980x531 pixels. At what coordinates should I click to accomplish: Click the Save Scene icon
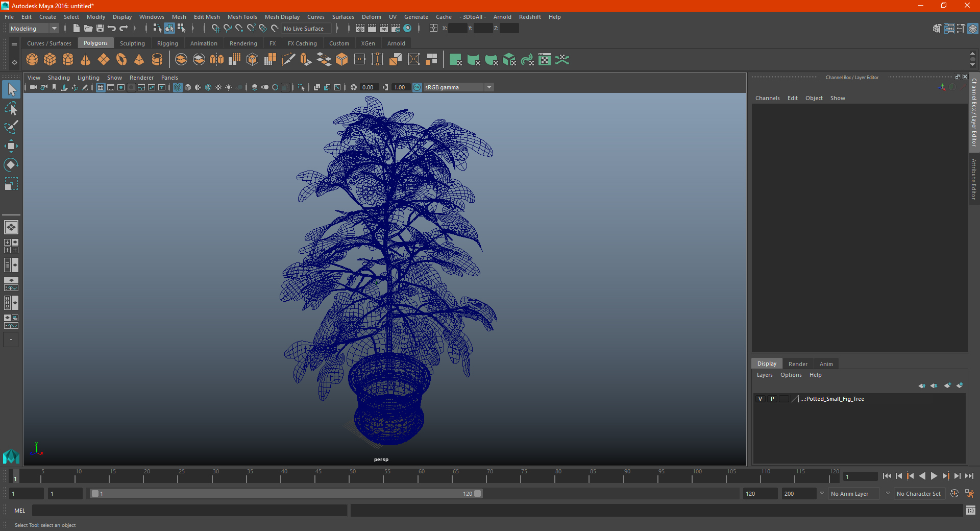[x=100, y=29]
